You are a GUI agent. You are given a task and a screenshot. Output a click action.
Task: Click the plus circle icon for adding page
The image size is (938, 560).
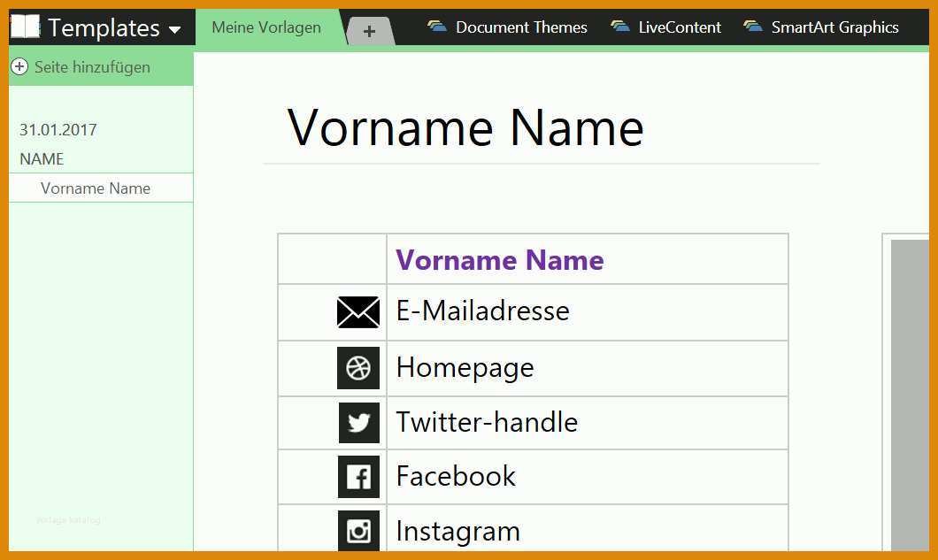(19, 66)
